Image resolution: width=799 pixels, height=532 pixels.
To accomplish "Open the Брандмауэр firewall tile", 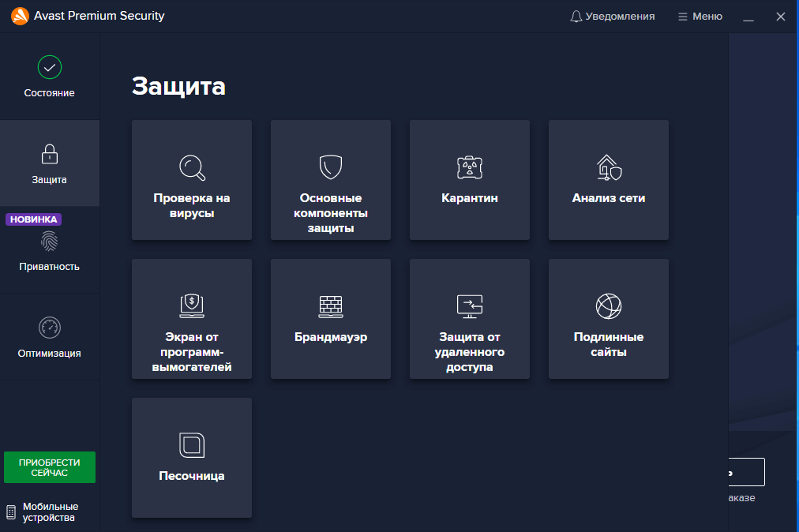I will [x=331, y=319].
